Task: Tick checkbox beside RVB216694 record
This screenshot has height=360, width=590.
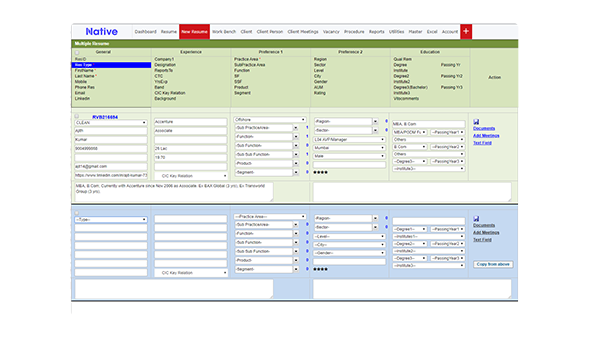Action: pyautogui.click(x=77, y=116)
